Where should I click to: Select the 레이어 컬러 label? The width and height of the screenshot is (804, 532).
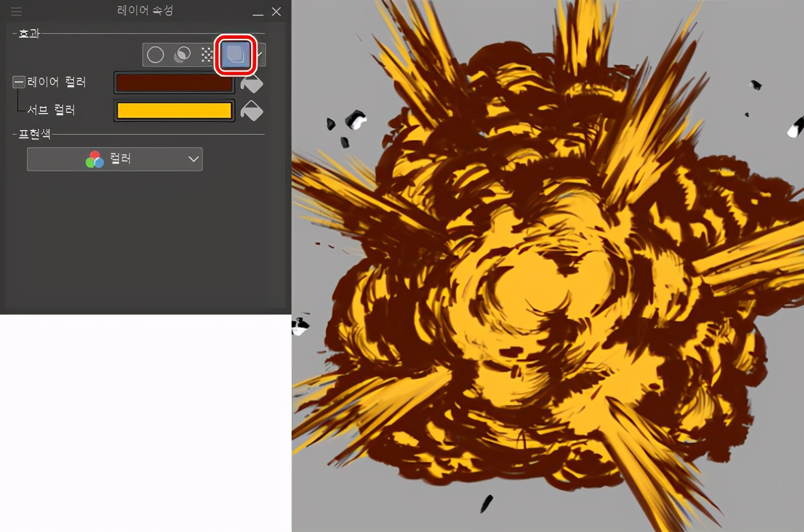(56, 82)
